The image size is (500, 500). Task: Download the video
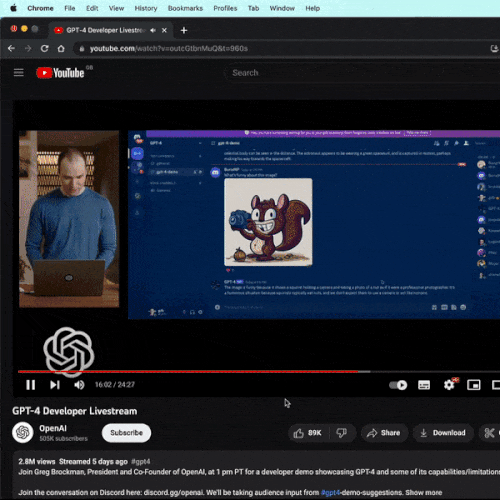pyautogui.click(x=443, y=433)
